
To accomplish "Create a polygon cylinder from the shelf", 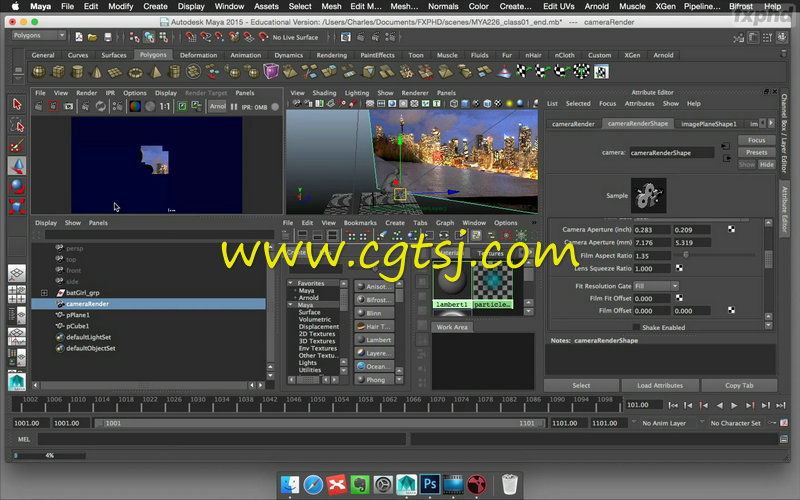I will (x=77, y=72).
